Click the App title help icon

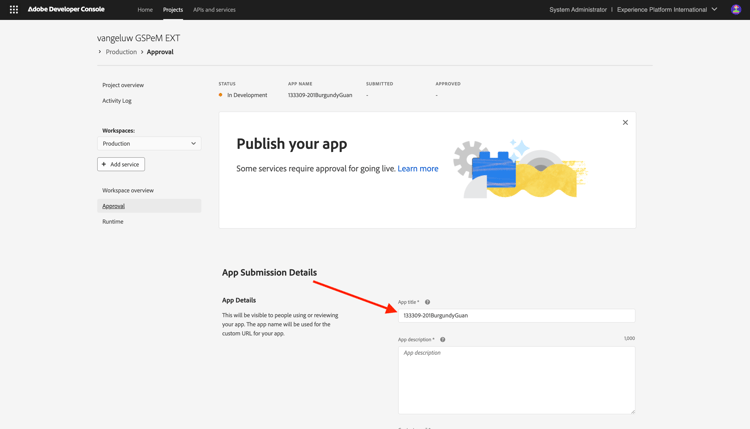click(428, 302)
